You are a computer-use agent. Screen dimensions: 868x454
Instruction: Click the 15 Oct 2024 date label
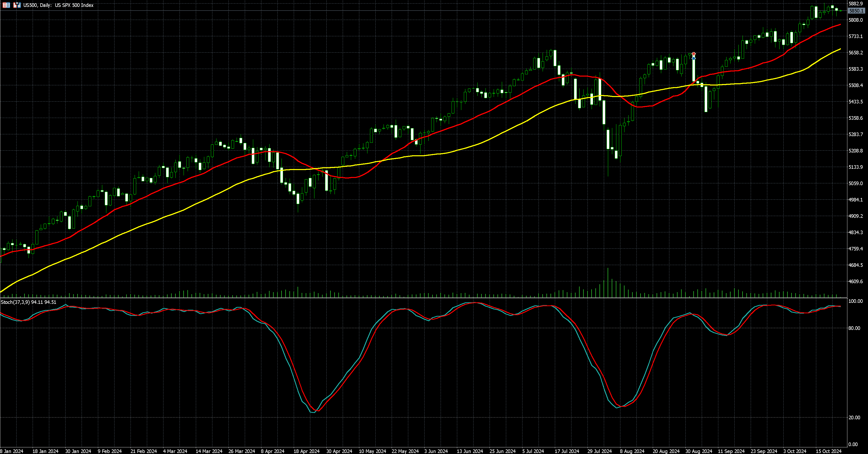coord(828,451)
